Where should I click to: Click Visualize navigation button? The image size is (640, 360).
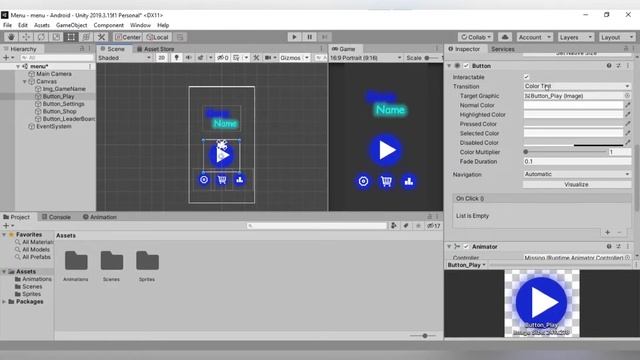pos(577,184)
